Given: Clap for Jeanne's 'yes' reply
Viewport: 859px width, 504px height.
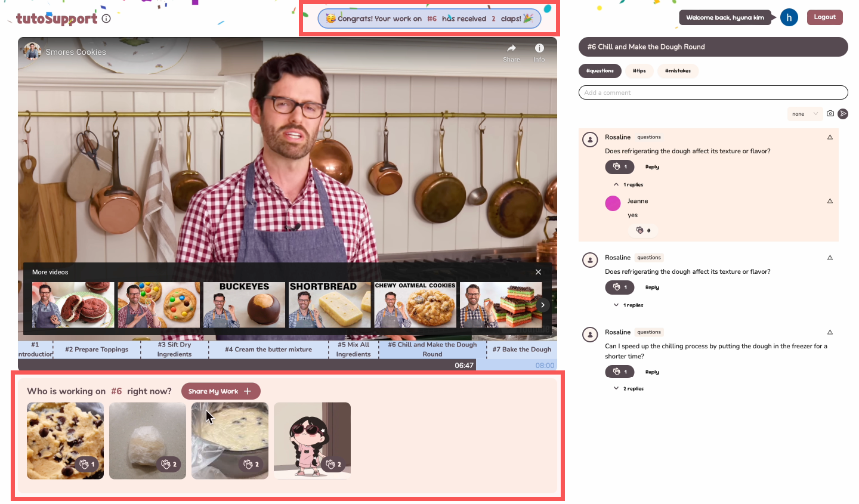Looking at the screenshot, I should pyautogui.click(x=643, y=230).
